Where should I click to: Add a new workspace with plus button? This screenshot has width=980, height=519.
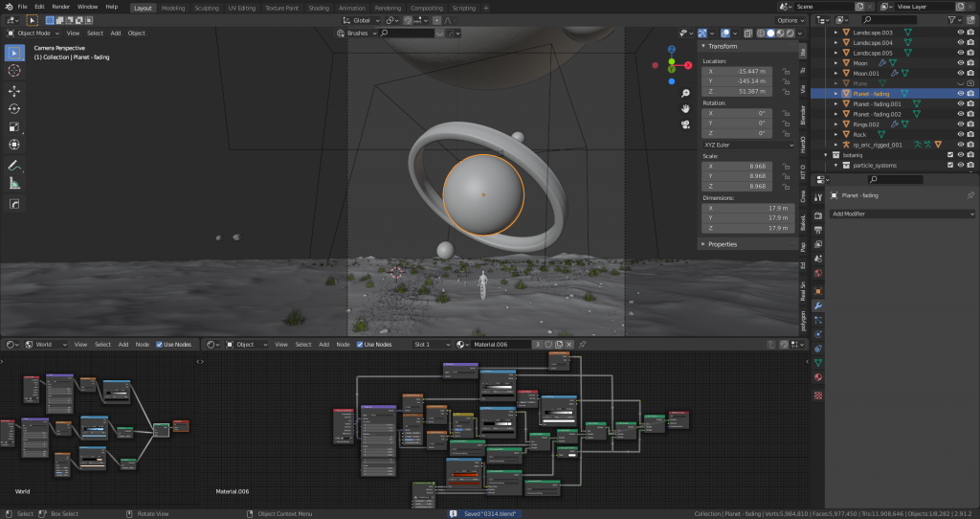[x=486, y=8]
